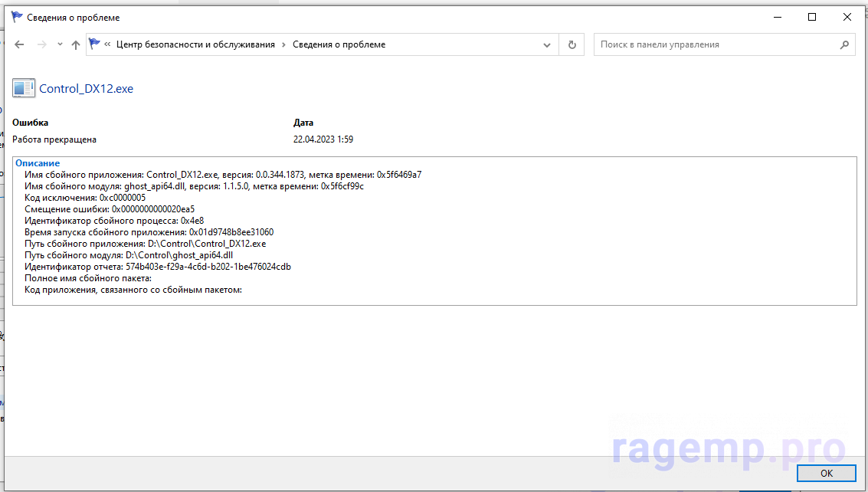868x492 pixels.
Task: Minimize the "Сведения о проблеме" window
Action: 778,17
